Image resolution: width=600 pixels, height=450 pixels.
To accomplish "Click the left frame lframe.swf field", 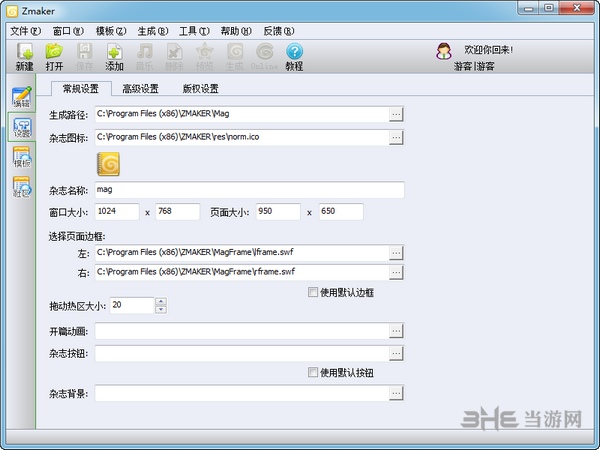I will [242, 253].
